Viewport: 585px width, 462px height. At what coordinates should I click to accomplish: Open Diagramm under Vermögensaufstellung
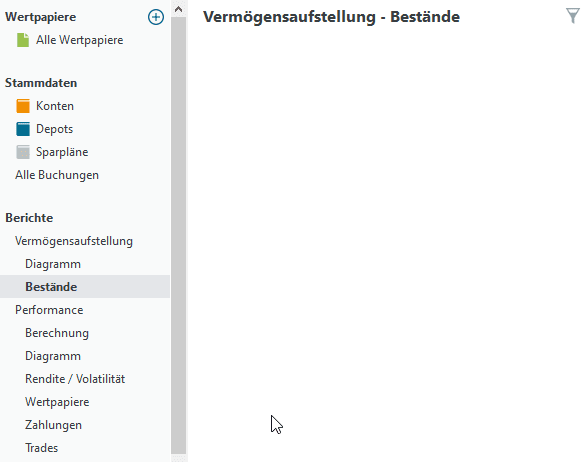pyautogui.click(x=53, y=264)
